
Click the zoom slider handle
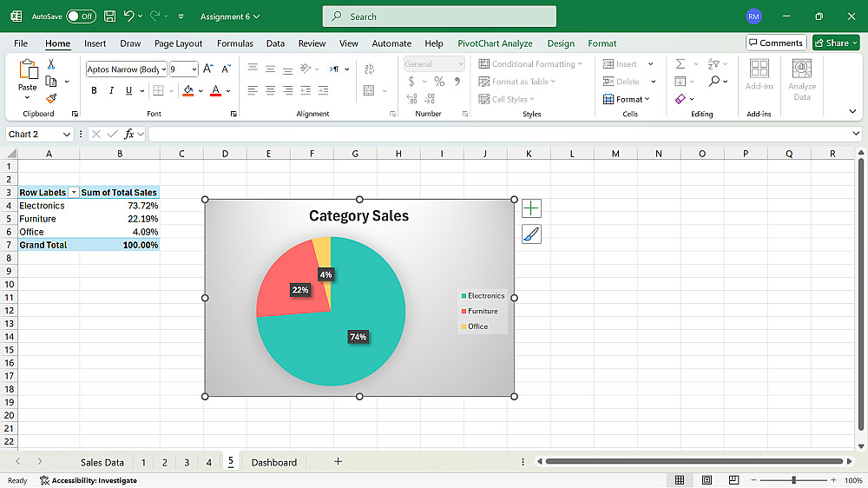pos(793,480)
